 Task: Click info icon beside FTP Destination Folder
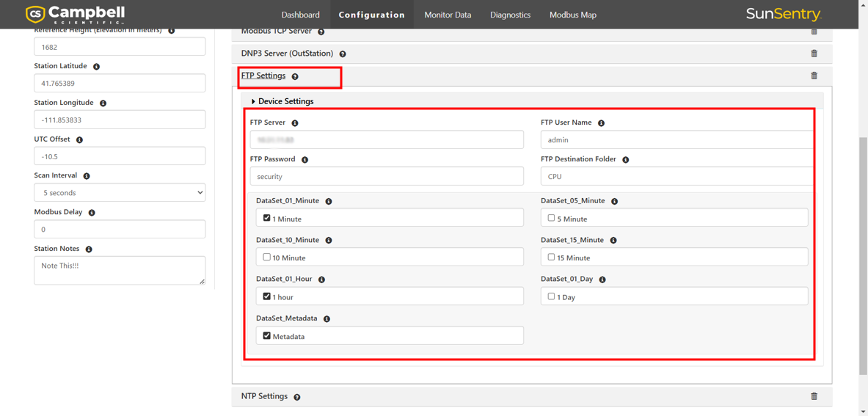click(x=625, y=160)
